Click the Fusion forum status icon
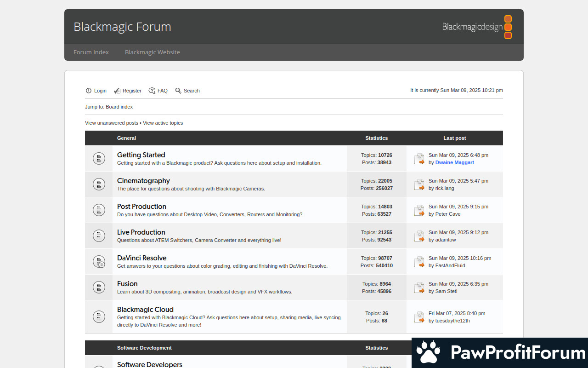The width and height of the screenshot is (588, 368). (99, 287)
